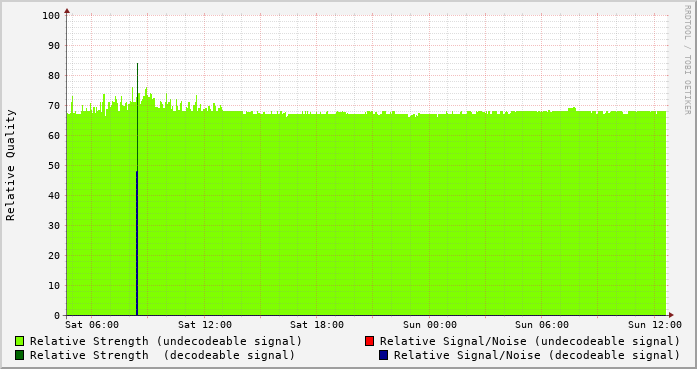
Task: Click the red undecodeable Signal/Noise legend swatch
Action: pos(369,341)
